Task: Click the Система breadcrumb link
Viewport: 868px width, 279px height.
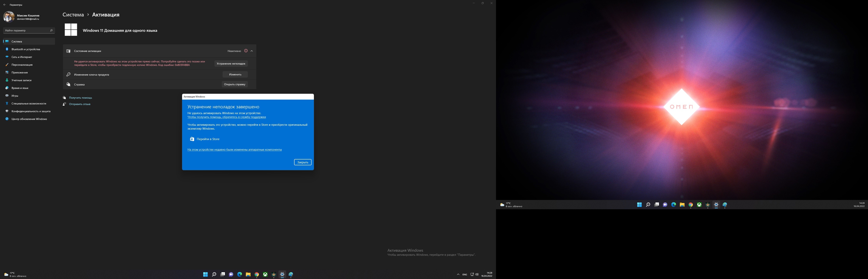Action: tap(73, 15)
